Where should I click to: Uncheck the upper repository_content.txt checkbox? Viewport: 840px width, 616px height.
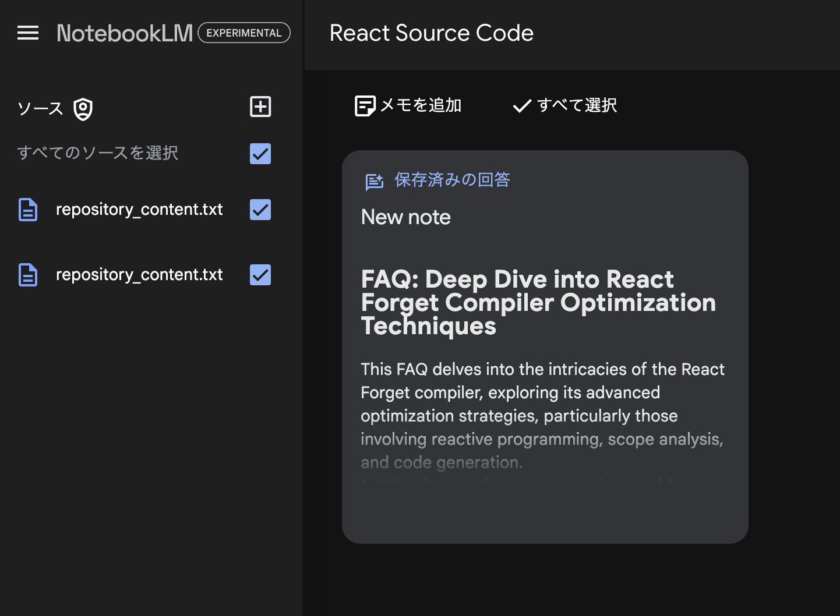point(260,210)
